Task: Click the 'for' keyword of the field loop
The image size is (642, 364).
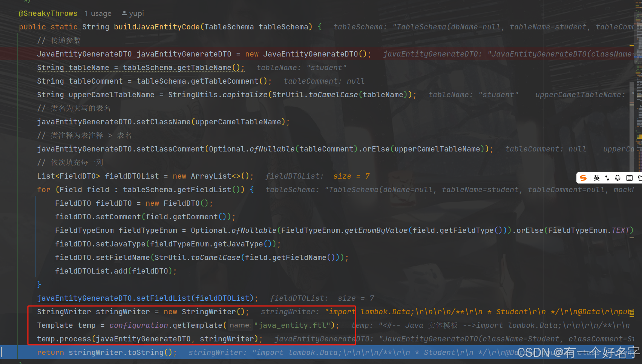Action: [x=44, y=190]
